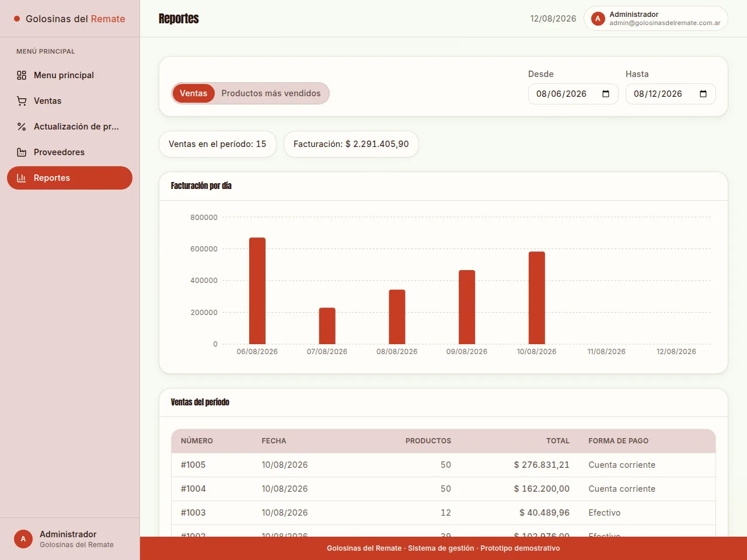
Task: Go to Ventas in the sidebar
Action: tap(69, 101)
